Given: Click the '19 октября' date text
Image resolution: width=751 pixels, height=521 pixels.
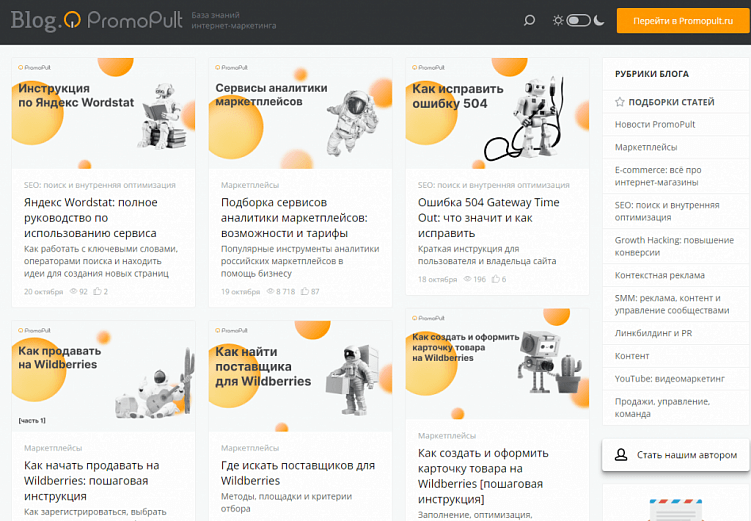Looking at the screenshot, I should click(x=240, y=292).
